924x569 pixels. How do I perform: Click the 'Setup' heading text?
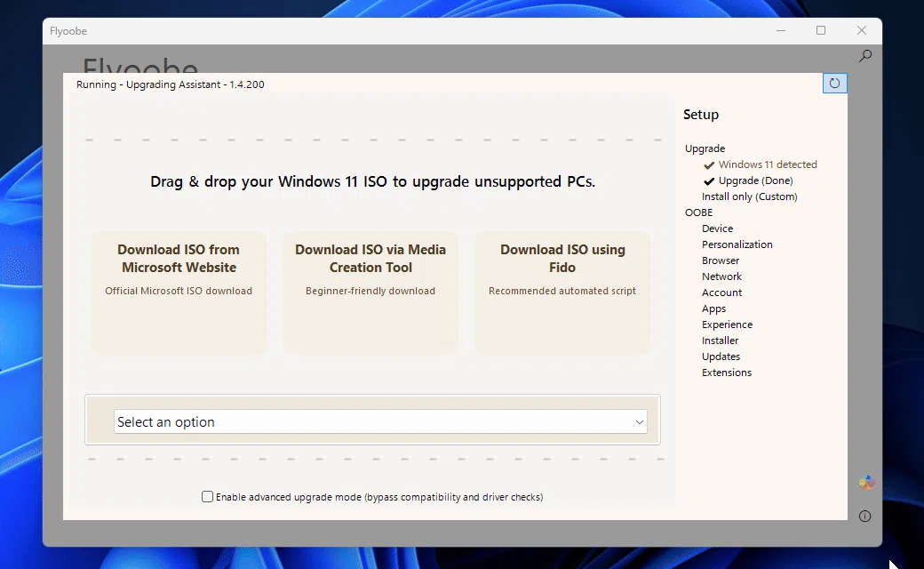click(x=701, y=115)
